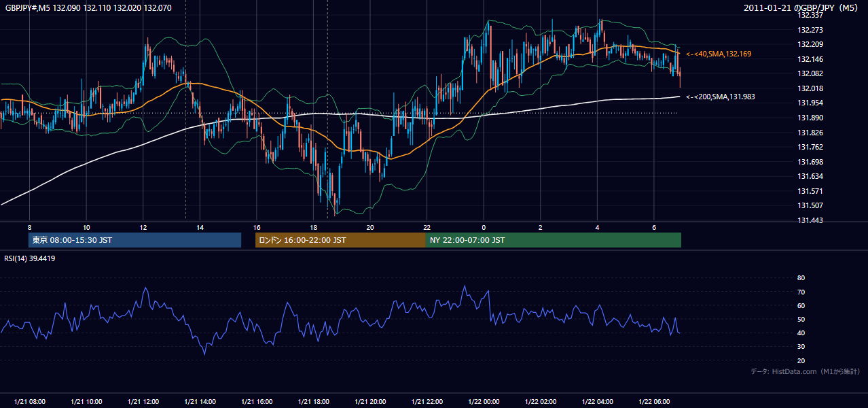
Task: Click RSI scale value 50
Action: (x=801, y=319)
